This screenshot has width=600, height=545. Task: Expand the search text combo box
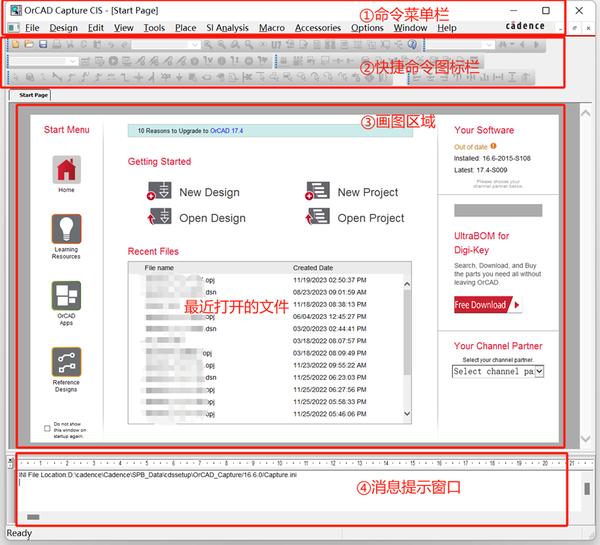pos(489,45)
